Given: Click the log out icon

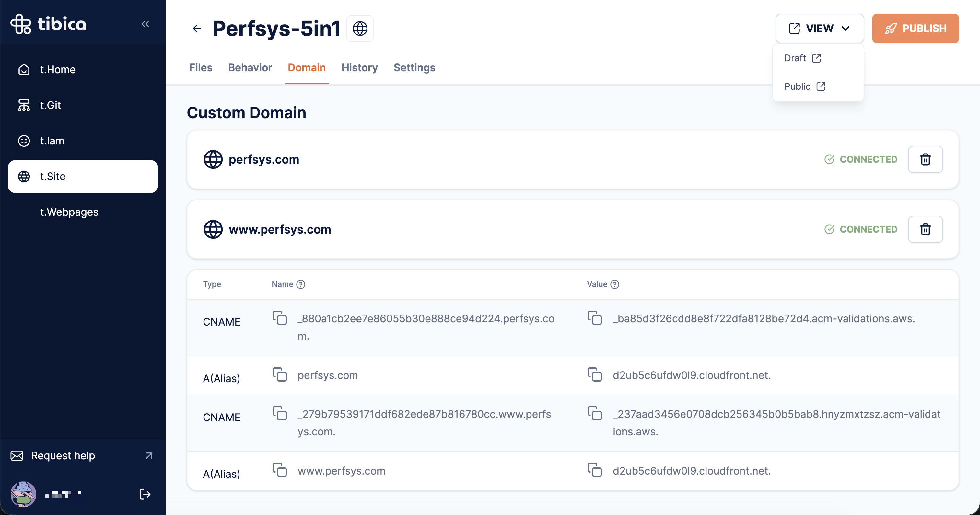Looking at the screenshot, I should pyautogui.click(x=145, y=494).
